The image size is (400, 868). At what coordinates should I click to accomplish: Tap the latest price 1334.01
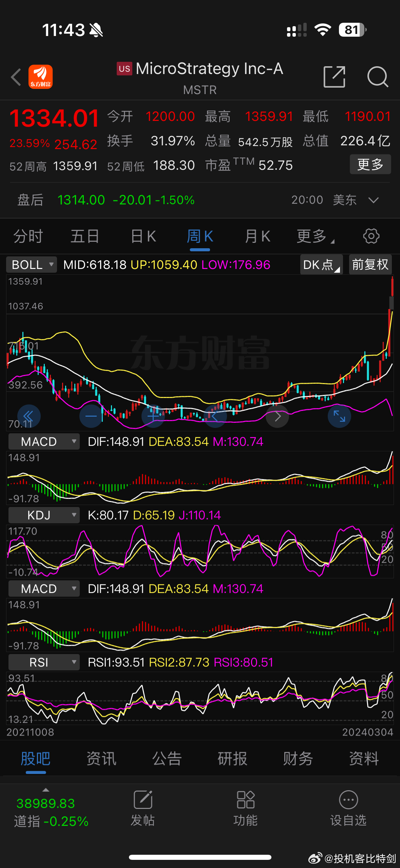pos(54,118)
